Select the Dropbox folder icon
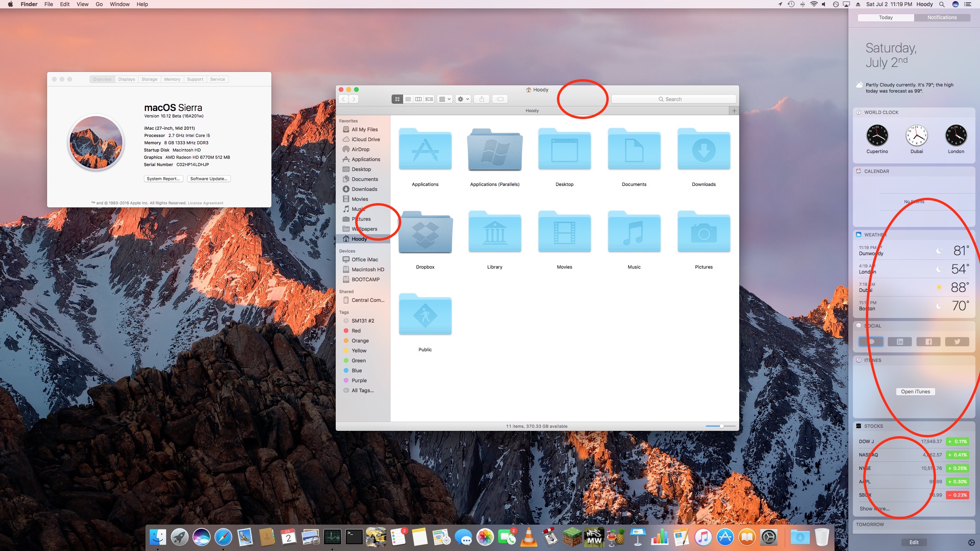Viewport: 980px width, 551px height. [x=425, y=232]
